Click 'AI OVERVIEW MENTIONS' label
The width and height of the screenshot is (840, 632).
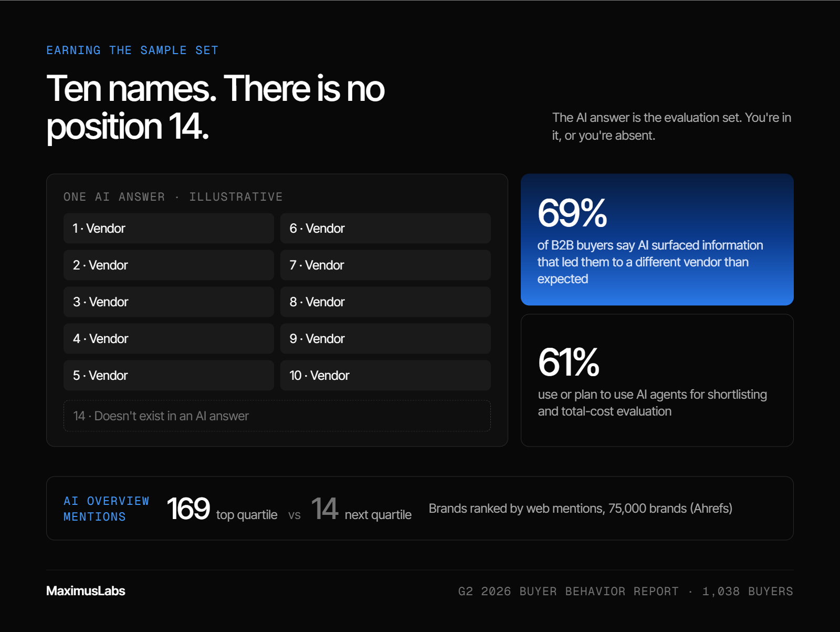tap(107, 509)
